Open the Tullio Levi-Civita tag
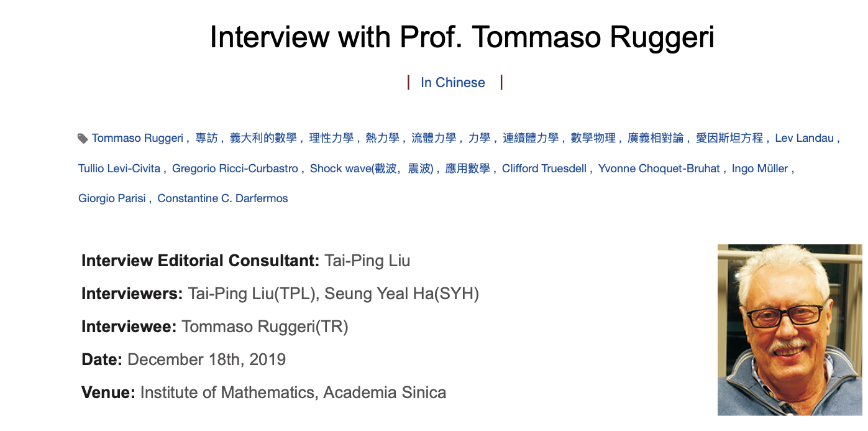 [x=119, y=169]
